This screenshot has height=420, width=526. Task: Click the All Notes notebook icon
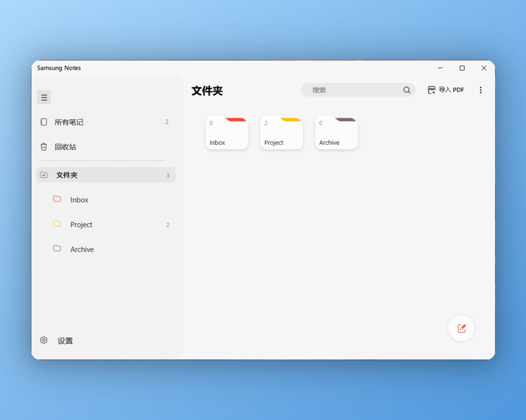pos(44,122)
